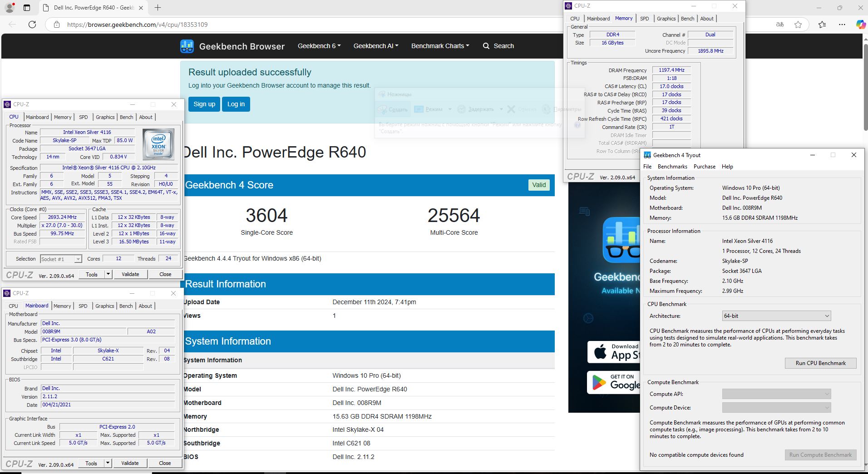Click Validate in the Mainboard CPU-Z window
This screenshot has width=868, height=474.
[130, 463]
